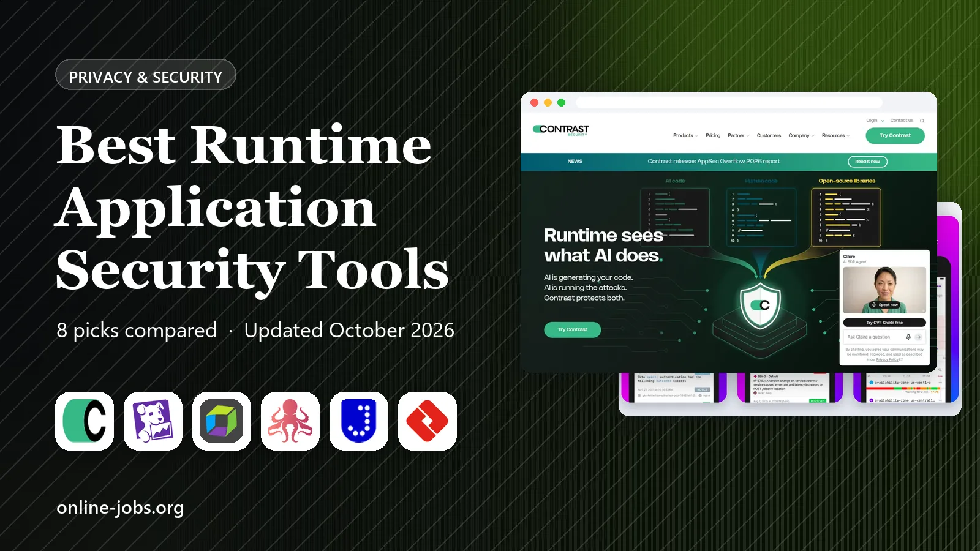Click the browser address bar
This screenshot has height=551, width=980.
pos(729,103)
